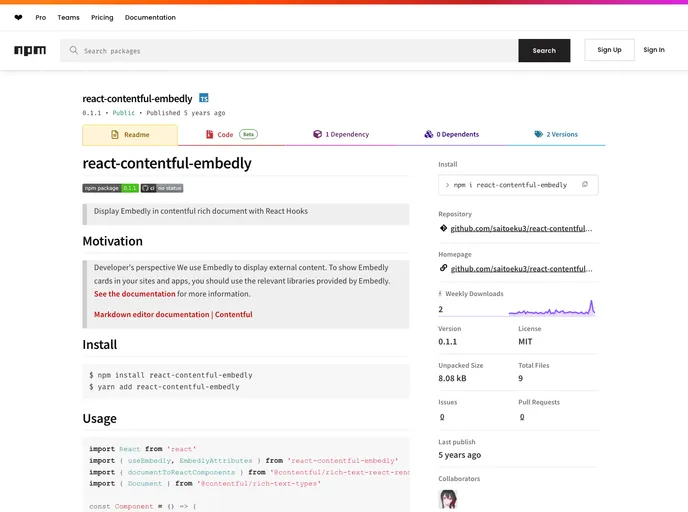Open the Pro menu link
The height and width of the screenshot is (512, 688).
[x=41, y=18]
